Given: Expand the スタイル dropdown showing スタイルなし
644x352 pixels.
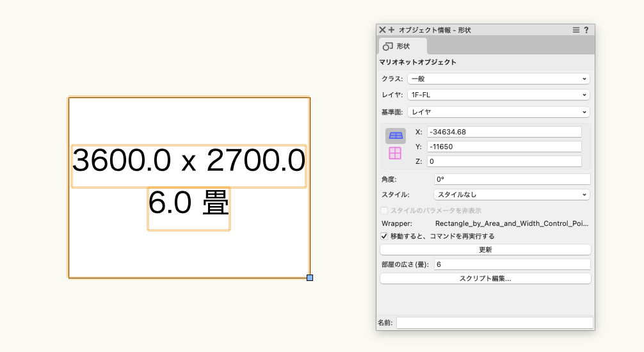Looking at the screenshot, I should pyautogui.click(x=511, y=195).
